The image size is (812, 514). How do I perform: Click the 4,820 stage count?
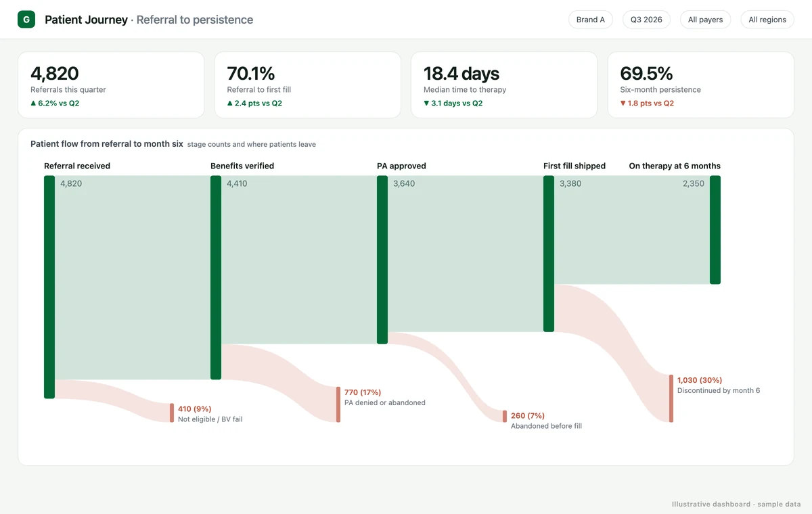pos(71,183)
